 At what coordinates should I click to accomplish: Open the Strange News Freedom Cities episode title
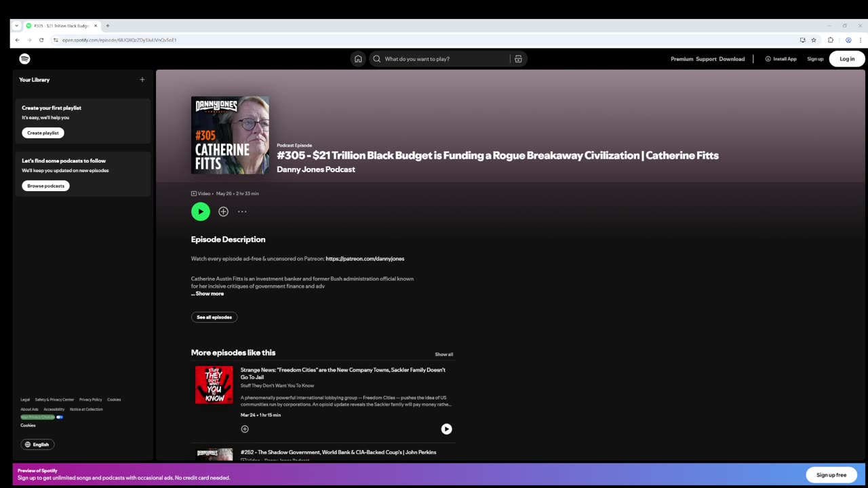(343, 373)
